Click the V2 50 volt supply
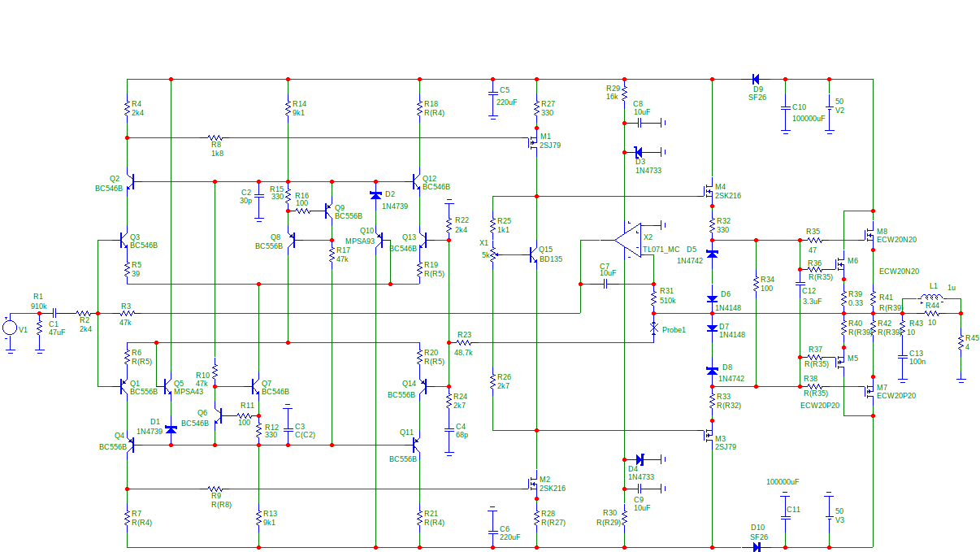This screenshot has width=980, height=552. [828, 106]
